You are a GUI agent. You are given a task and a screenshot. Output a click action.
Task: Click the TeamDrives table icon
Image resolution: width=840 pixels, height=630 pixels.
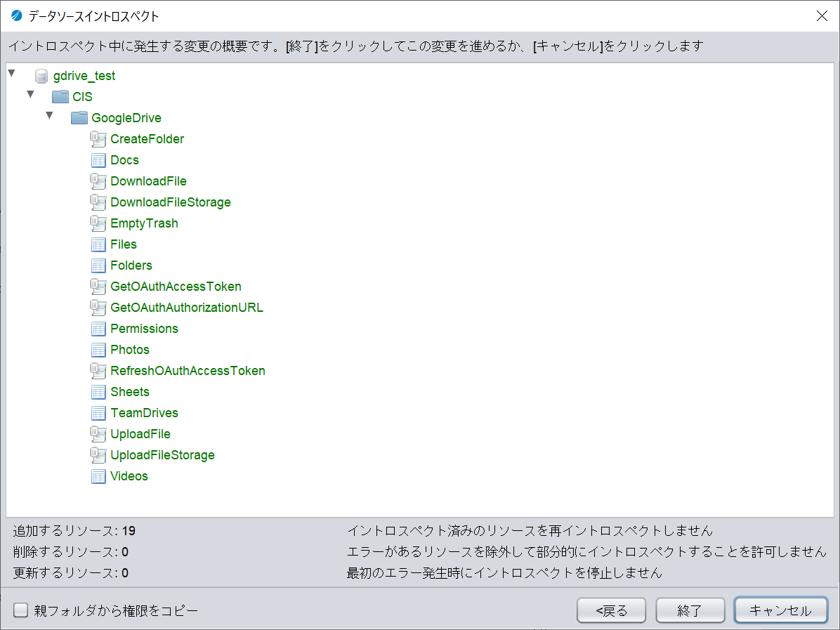point(98,413)
